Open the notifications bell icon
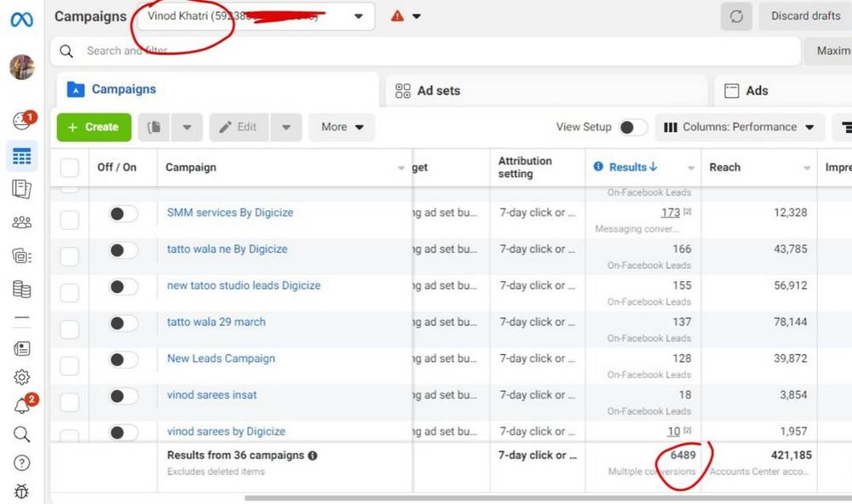Screen dimensions: 852x504 pyautogui.click(x=22, y=406)
